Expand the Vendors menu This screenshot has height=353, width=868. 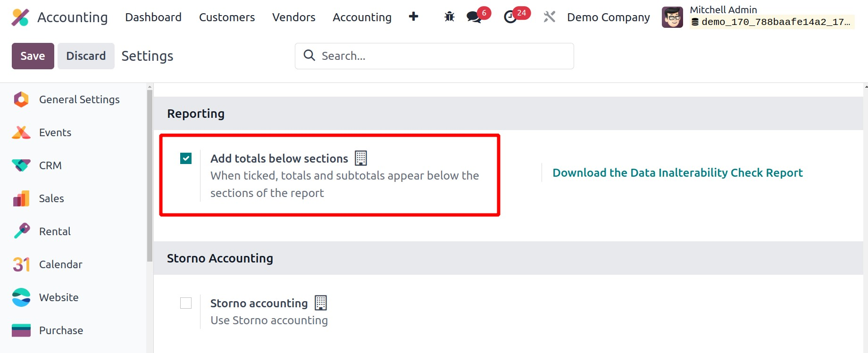point(293,17)
